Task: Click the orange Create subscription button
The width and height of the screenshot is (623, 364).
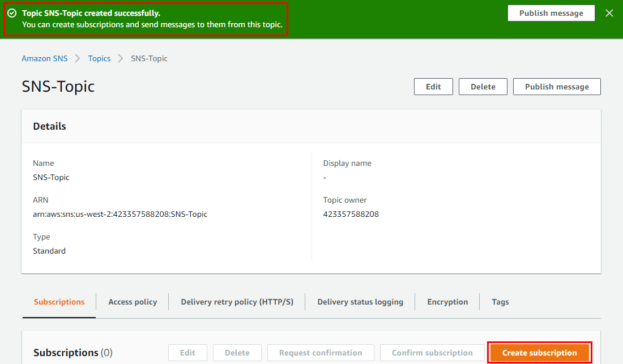Action: coord(539,353)
